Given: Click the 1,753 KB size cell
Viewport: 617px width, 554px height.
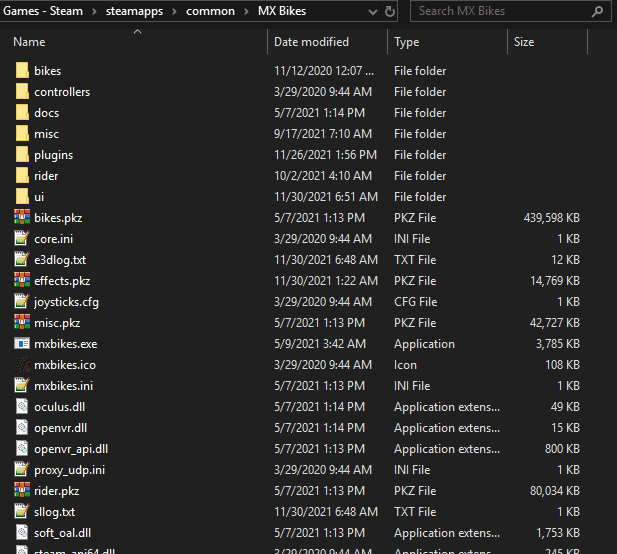Looking at the screenshot, I should pyautogui.click(x=558, y=533).
